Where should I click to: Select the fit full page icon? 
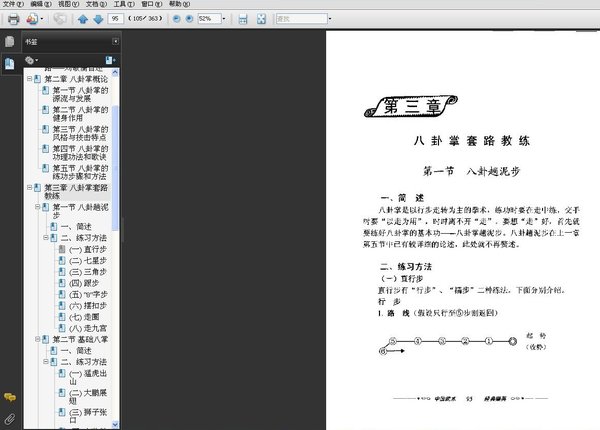261,19
